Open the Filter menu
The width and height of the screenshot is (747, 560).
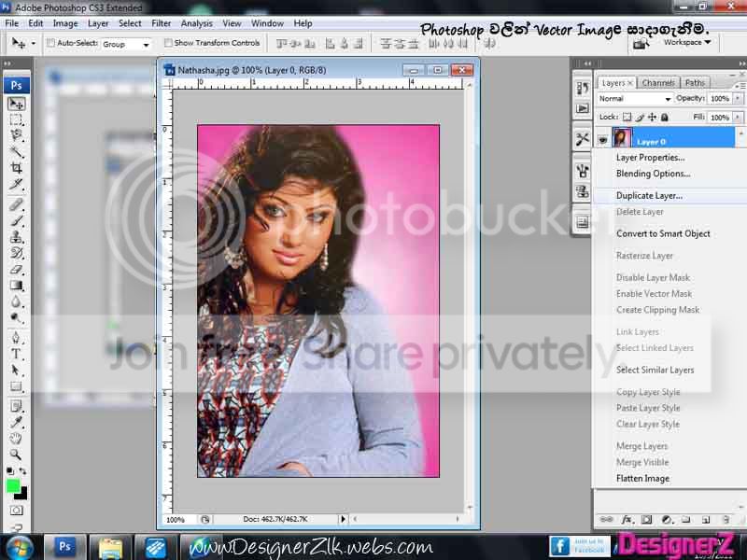tap(161, 23)
